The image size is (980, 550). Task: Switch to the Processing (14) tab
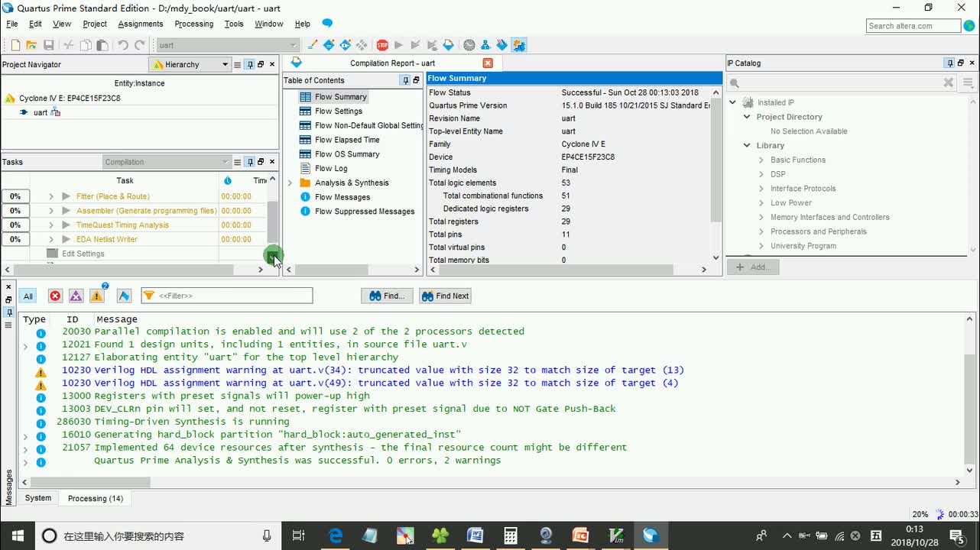click(x=96, y=498)
